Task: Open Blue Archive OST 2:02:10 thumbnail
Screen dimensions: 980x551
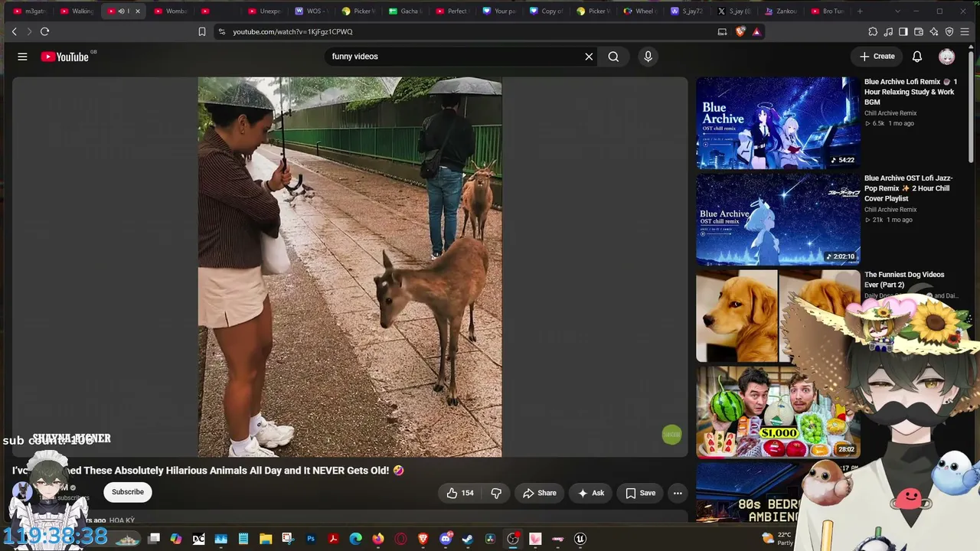Action: 778,220
